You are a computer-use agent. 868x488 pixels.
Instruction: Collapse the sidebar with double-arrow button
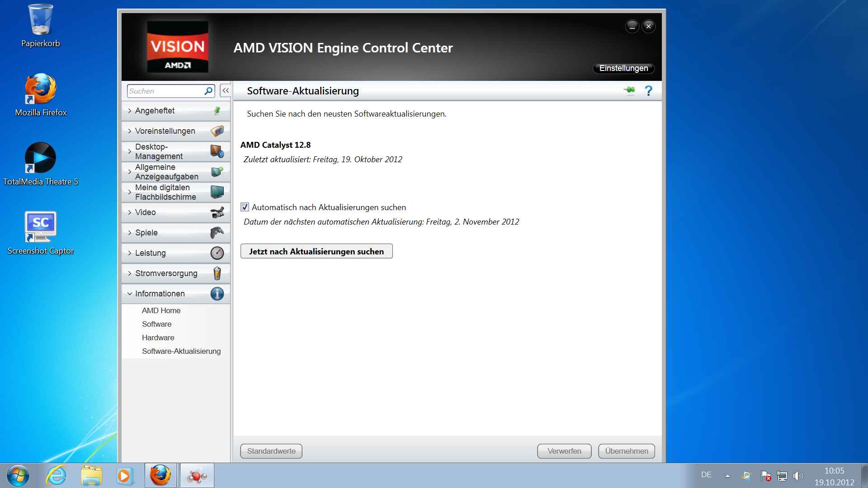coord(225,91)
